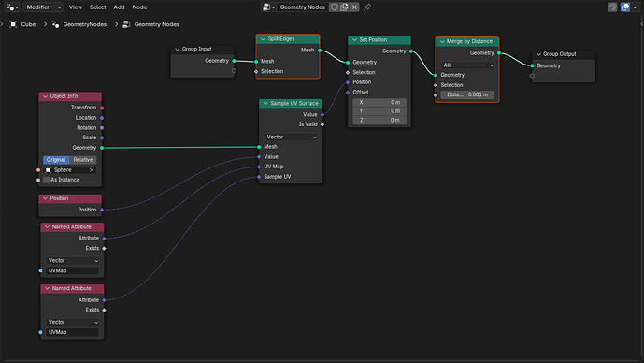644x363 pixels.
Task: Click UVMap name field in second Named Attribute
Action: 72,332
